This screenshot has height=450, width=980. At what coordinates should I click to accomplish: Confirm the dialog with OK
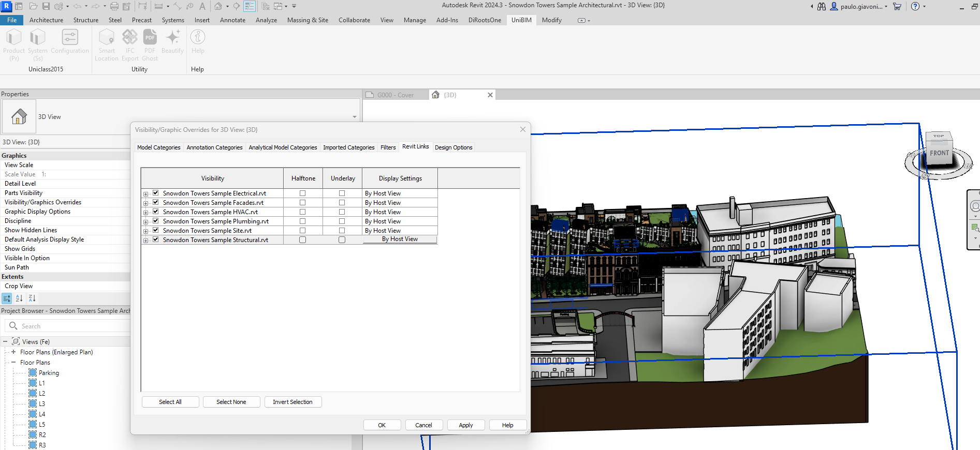tap(382, 425)
